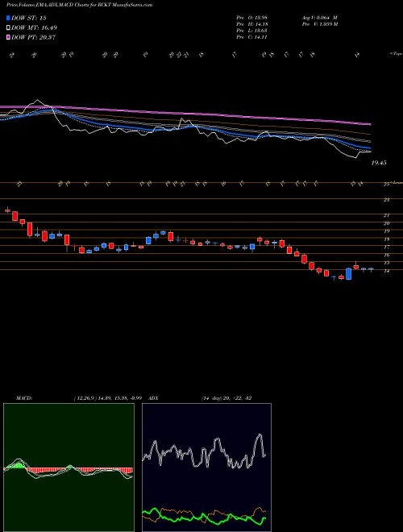The width and height of the screenshot is (403, 532).
Task: Open the green MACD histogram panel
Action: click(x=69, y=468)
